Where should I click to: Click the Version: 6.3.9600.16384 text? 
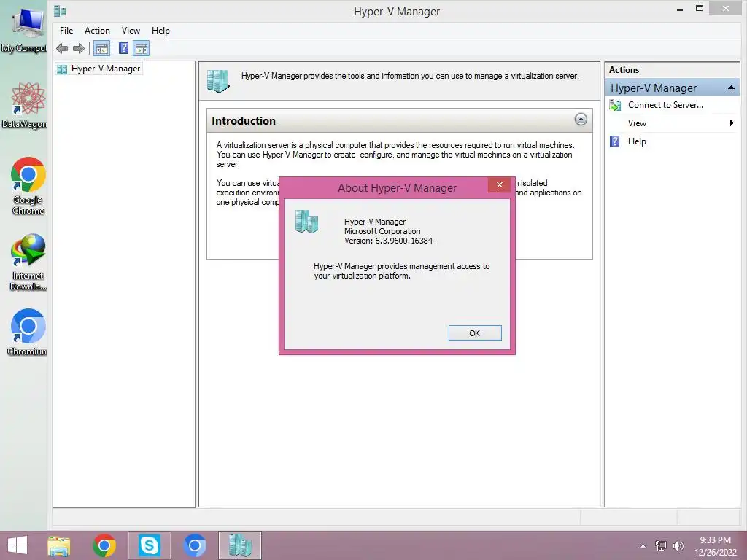coord(388,241)
